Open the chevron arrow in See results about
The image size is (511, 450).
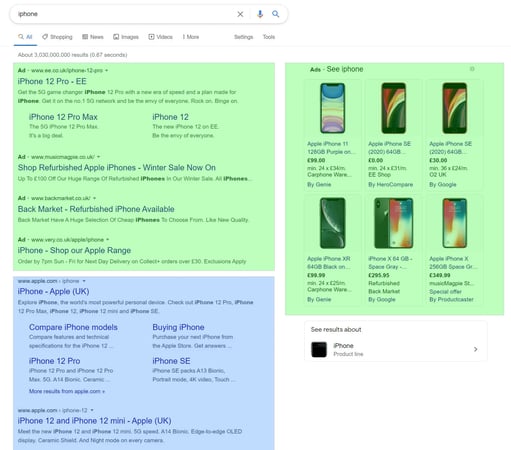point(476,349)
